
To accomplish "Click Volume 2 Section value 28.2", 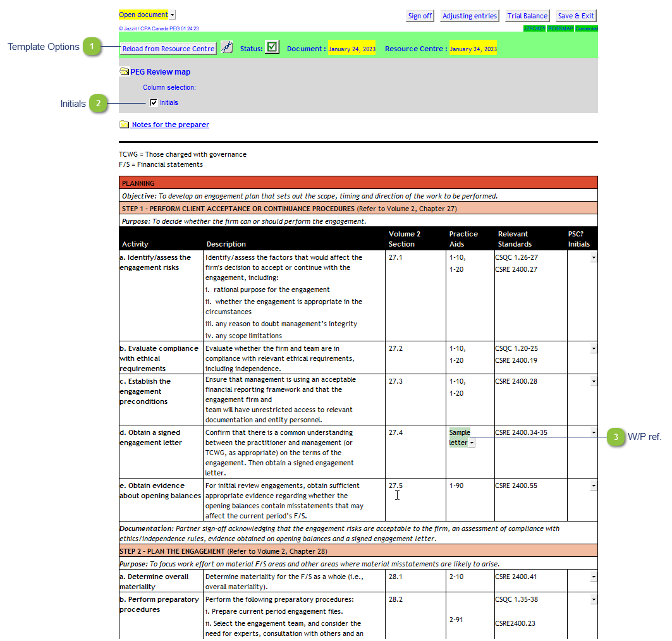I will click(396, 600).
